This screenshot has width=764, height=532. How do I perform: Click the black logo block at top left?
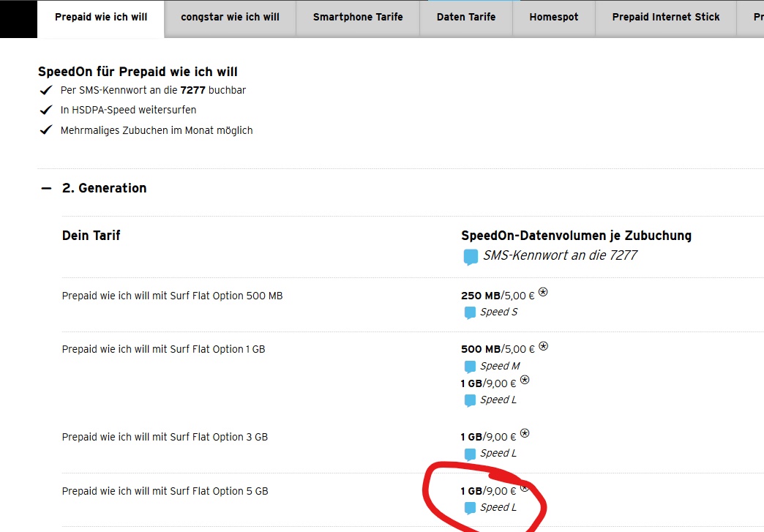tap(18, 19)
